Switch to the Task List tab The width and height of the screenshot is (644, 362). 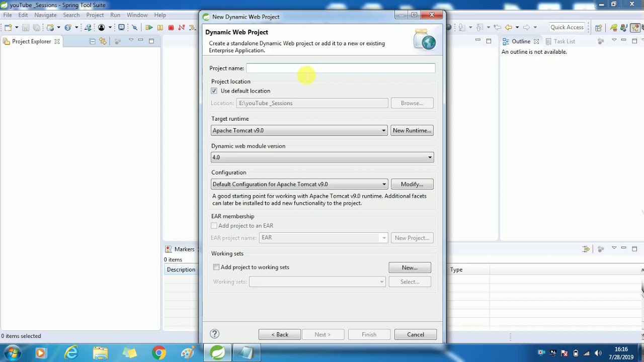560,41
